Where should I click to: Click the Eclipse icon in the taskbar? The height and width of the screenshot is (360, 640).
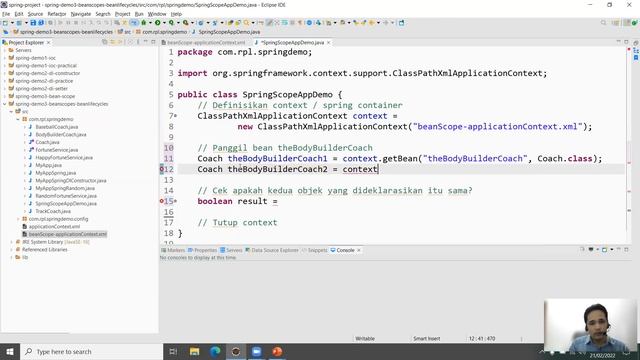(x=236, y=351)
